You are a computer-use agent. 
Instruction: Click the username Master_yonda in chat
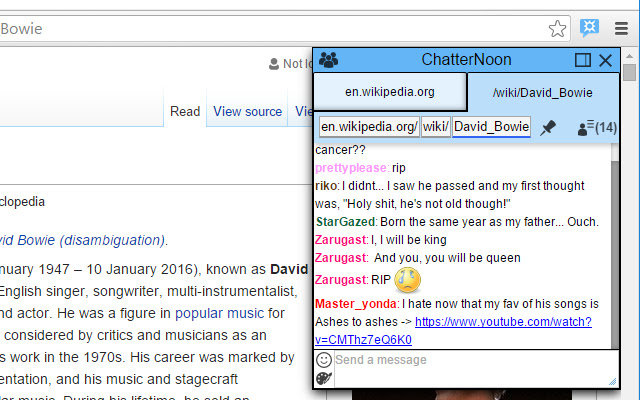[x=356, y=304]
